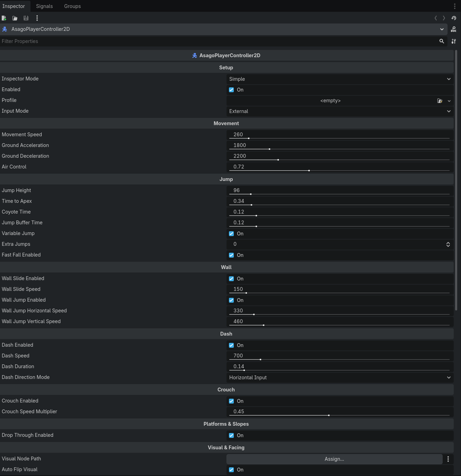Toggle the Enabled checkbox

231,90
